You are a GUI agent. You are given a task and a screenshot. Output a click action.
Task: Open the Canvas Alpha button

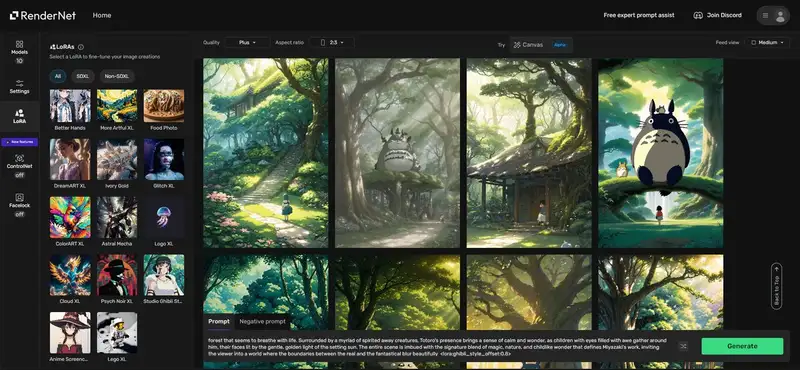[541, 44]
